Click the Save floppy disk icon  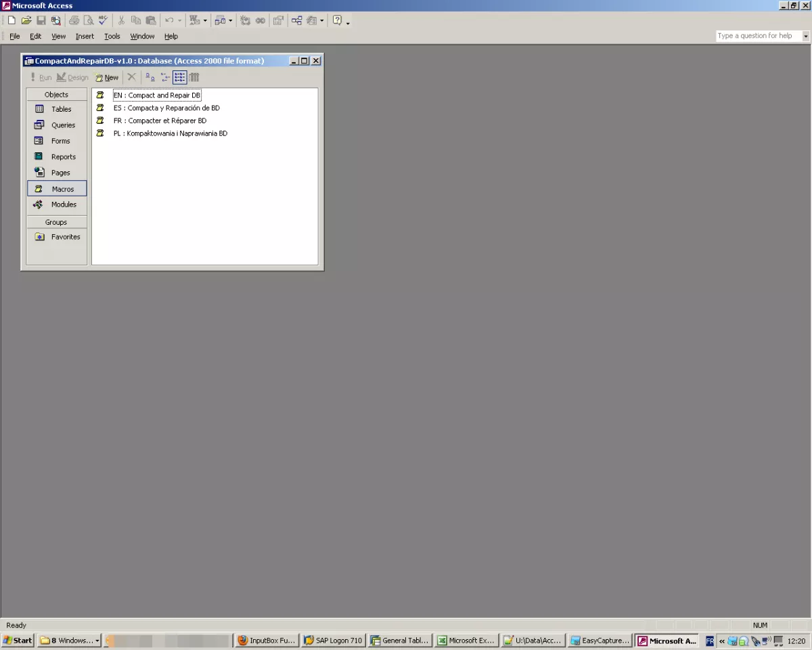41,20
